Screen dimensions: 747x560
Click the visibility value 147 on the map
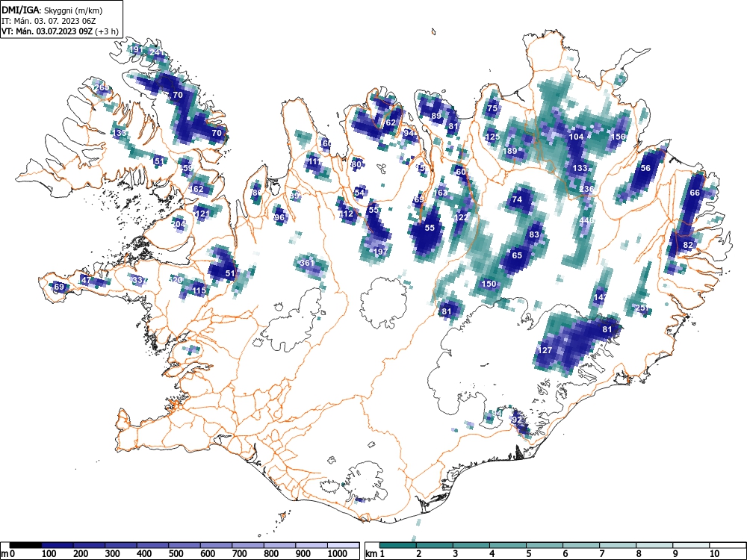[601, 298]
